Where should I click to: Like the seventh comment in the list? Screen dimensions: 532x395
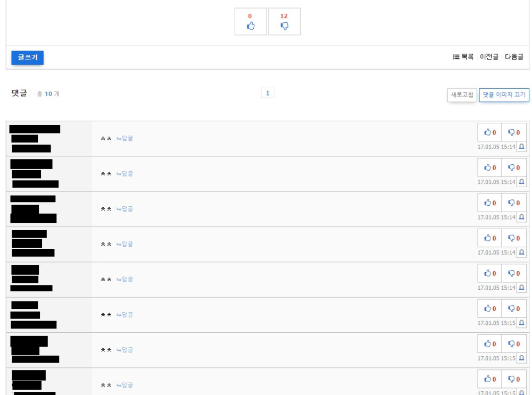(489, 344)
